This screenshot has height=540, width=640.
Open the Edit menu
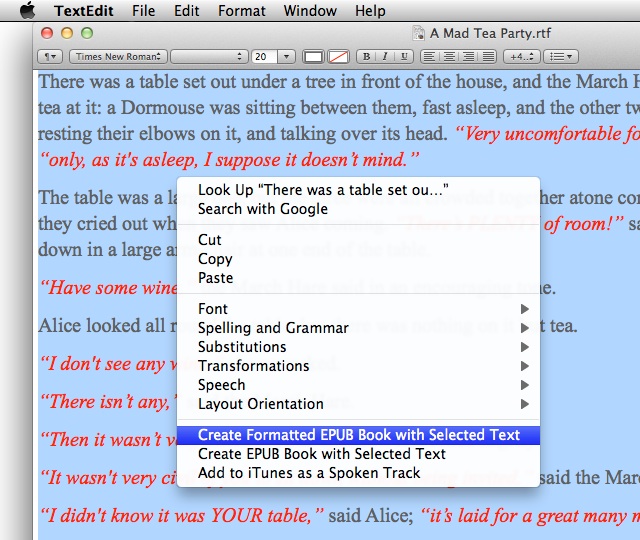[187, 11]
